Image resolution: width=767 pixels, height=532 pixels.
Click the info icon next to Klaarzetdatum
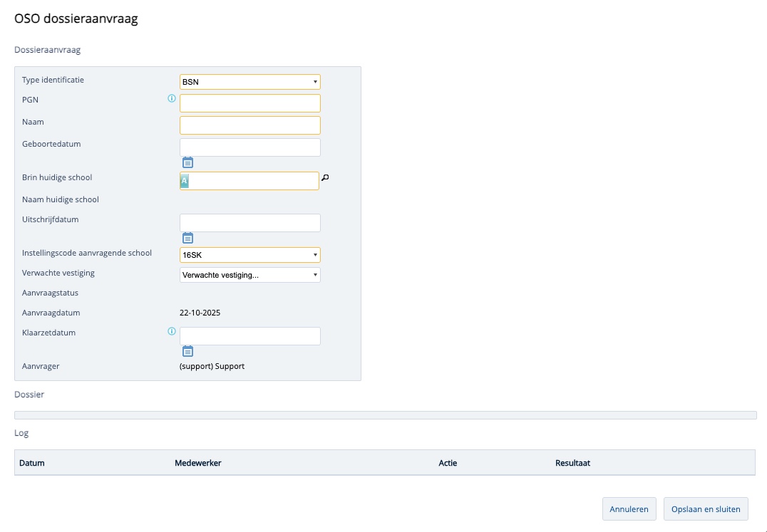click(x=171, y=331)
